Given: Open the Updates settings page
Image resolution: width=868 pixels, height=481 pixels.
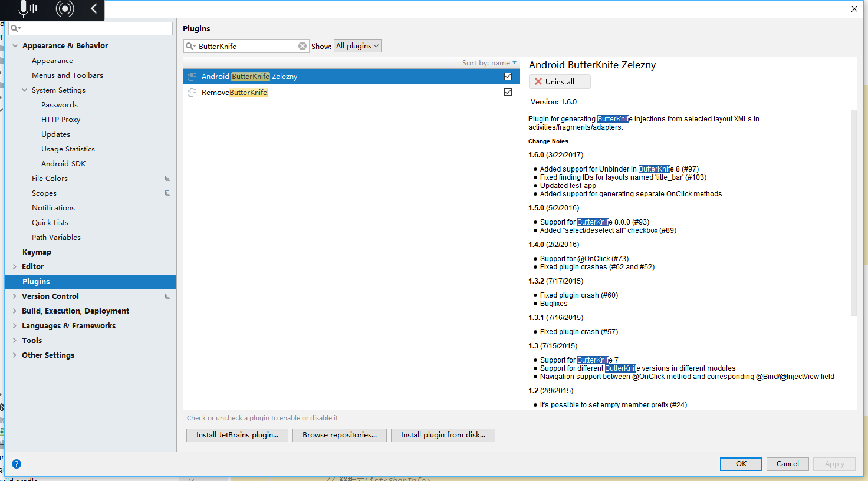Looking at the screenshot, I should pos(55,134).
